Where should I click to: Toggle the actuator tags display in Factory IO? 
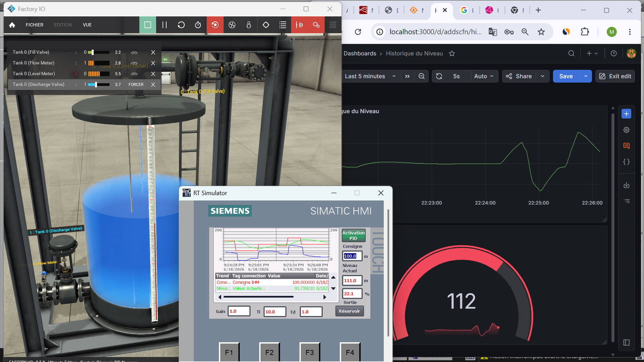click(x=316, y=25)
